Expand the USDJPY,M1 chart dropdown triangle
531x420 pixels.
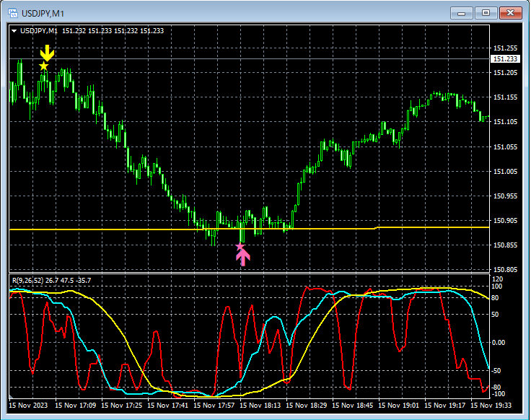[14, 31]
